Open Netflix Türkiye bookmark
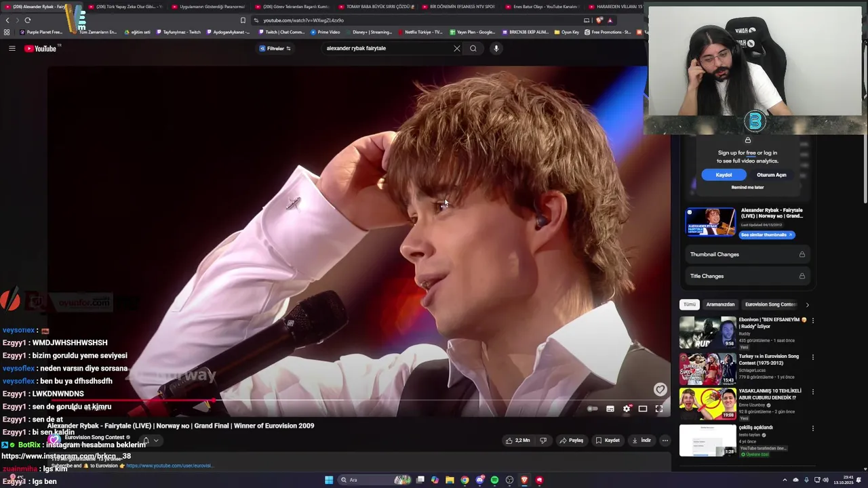The image size is (868, 488). (x=420, y=32)
